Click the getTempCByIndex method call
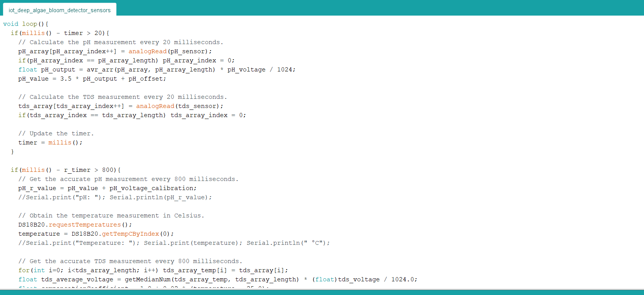This screenshot has width=644, height=295. (x=130, y=234)
